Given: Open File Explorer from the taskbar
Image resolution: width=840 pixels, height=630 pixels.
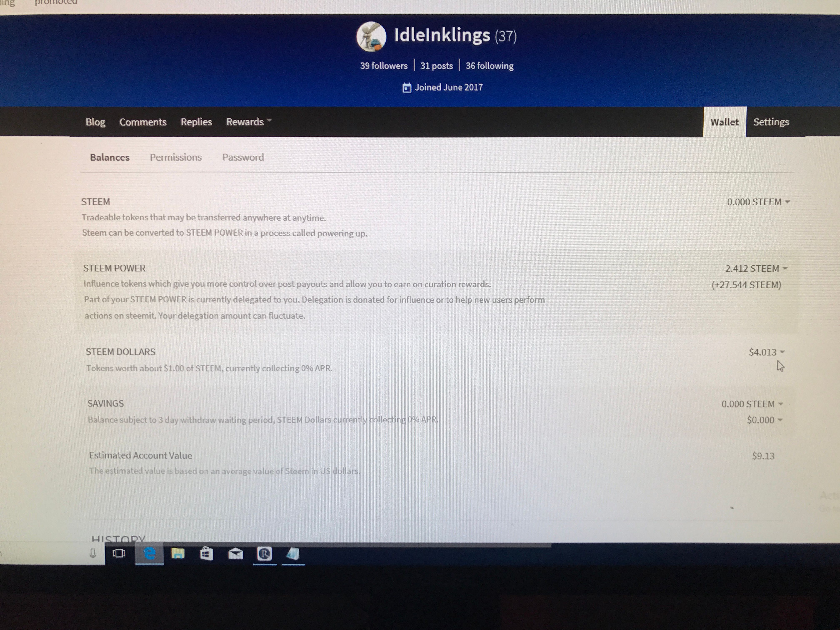Looking at the screenshot, I should pos(178,554).
